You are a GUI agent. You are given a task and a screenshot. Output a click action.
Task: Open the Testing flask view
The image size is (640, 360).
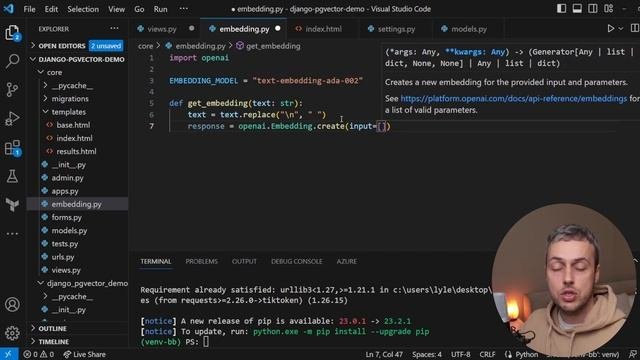tap(12, 176)
